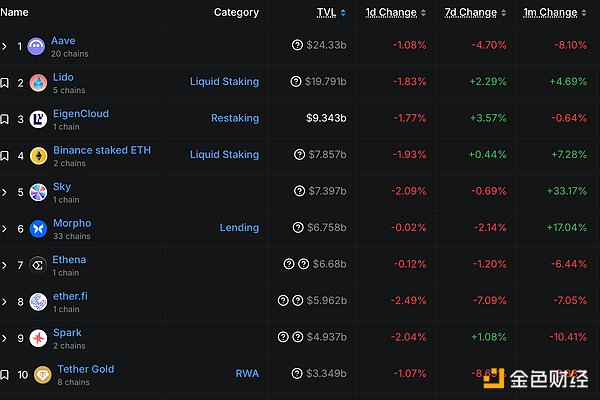Click the EigenCloud logo icon
The image size is (600, 400).
(x=38, y=119)
